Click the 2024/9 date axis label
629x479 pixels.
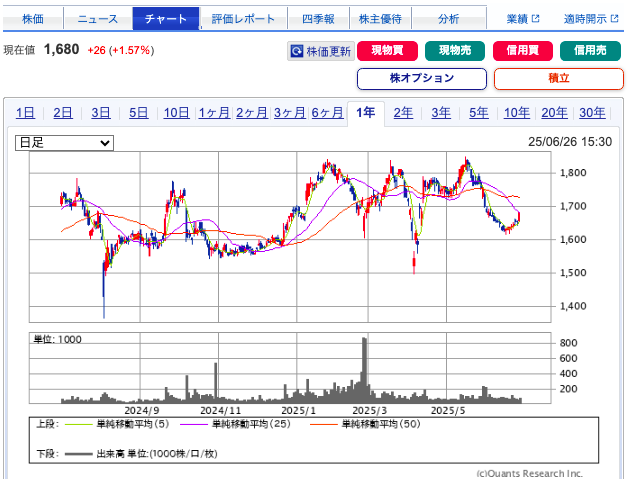click(x=142, y=410)
